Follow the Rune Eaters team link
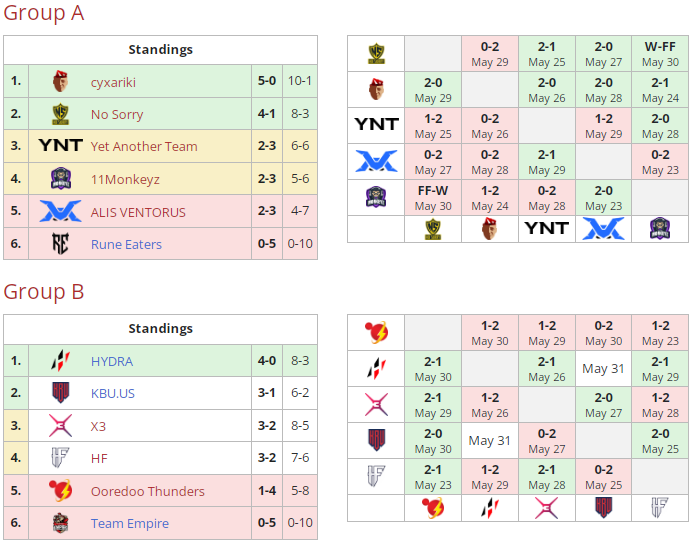The height and width of the screenshot is (543, 695). pyautogui.click(x=126, y=244)
